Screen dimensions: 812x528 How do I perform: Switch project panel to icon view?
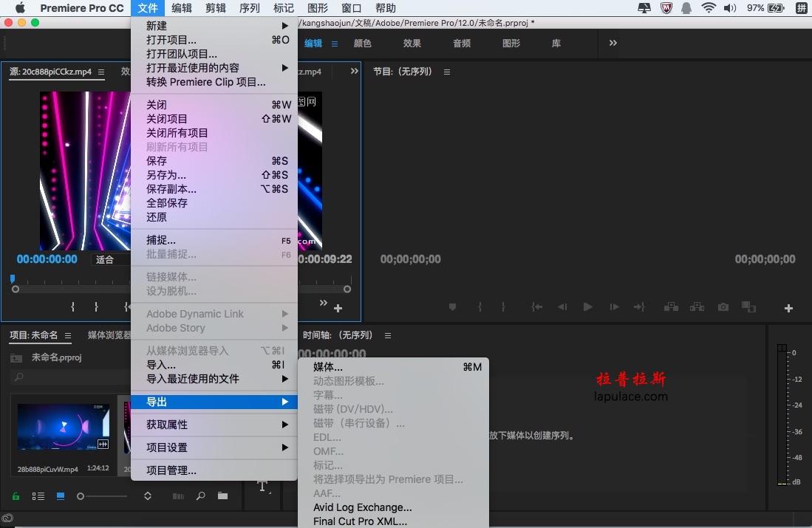pos(61,496)
